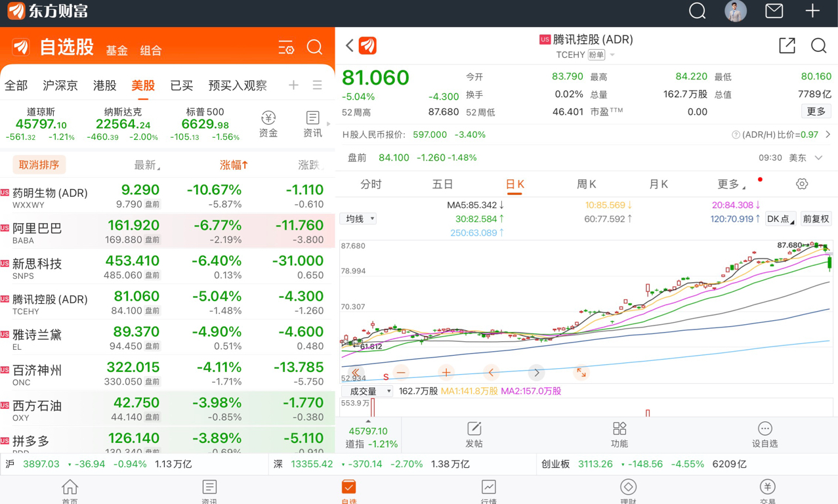Image resolution: width=838 pixels, height=504 pixels.
Task: Select 新思科技 SNPS row
Action: coord(167,267)
